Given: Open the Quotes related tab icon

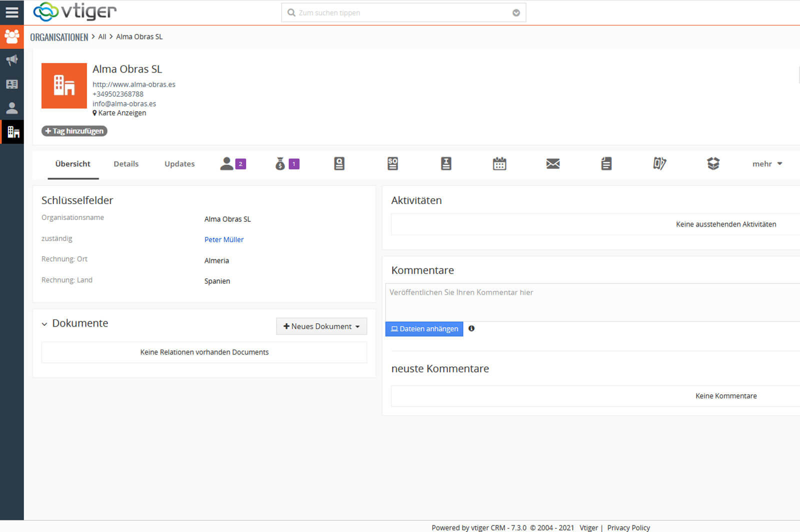Looking at the screenshot, I should click(339, 163).
